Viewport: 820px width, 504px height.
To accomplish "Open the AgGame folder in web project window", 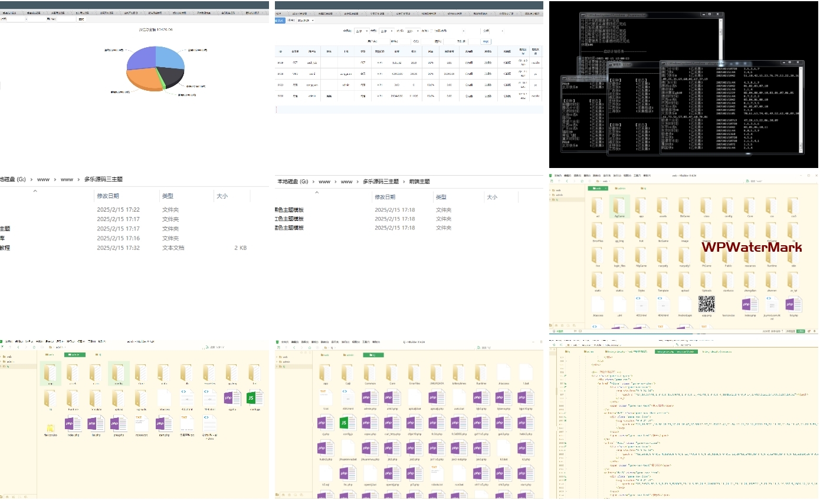I will point(619,207).
